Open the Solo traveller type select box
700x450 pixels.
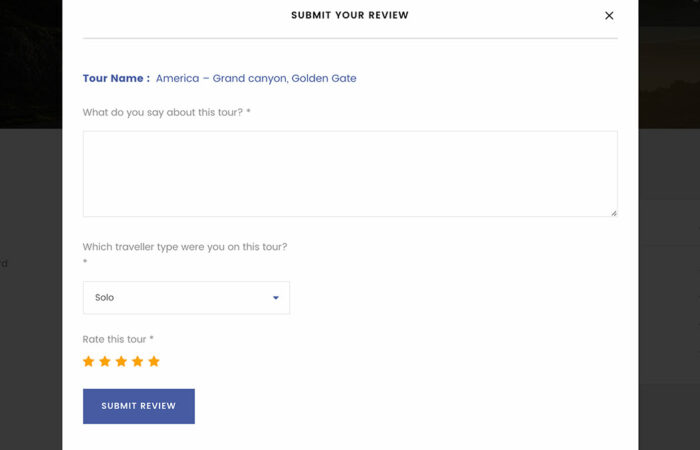click(x=186, y=298)
